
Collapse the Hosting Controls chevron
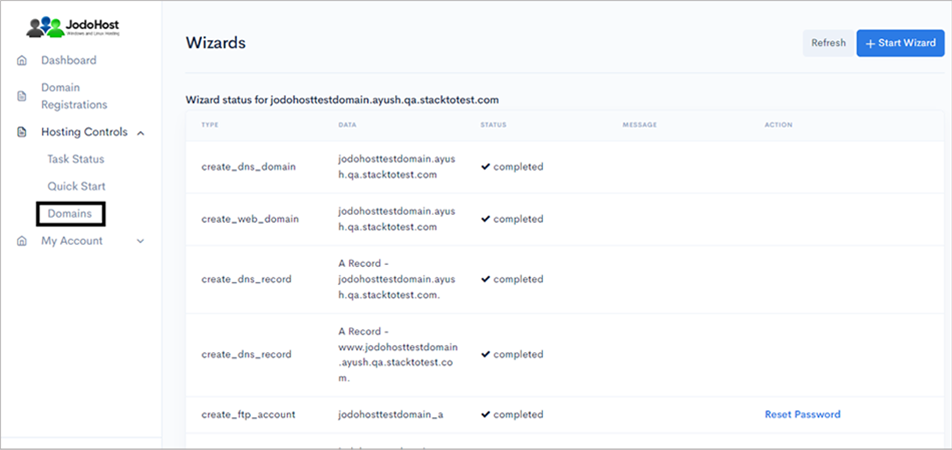(140, 132)
